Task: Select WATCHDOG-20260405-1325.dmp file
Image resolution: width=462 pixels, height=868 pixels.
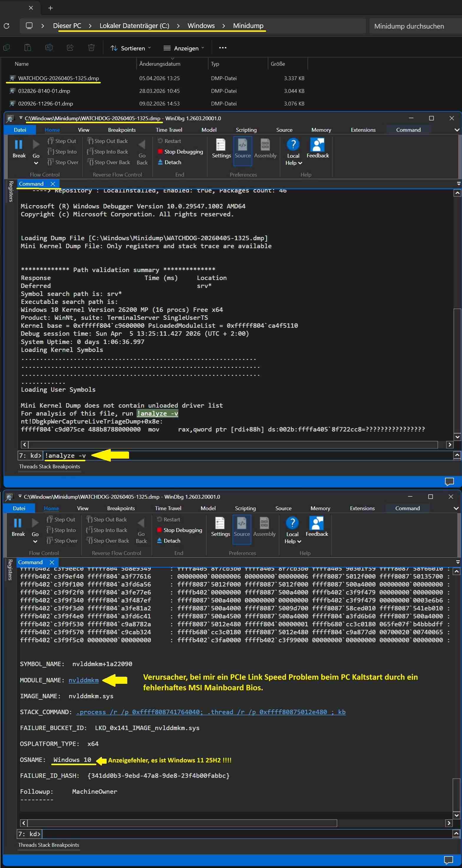Action: (59, 78)
